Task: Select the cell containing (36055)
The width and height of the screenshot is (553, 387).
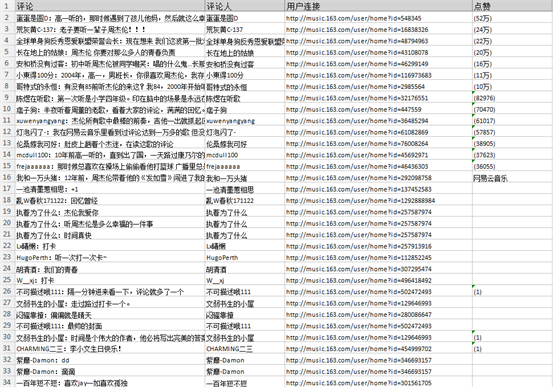Action: pyautogui.click(x=512, y=167)
